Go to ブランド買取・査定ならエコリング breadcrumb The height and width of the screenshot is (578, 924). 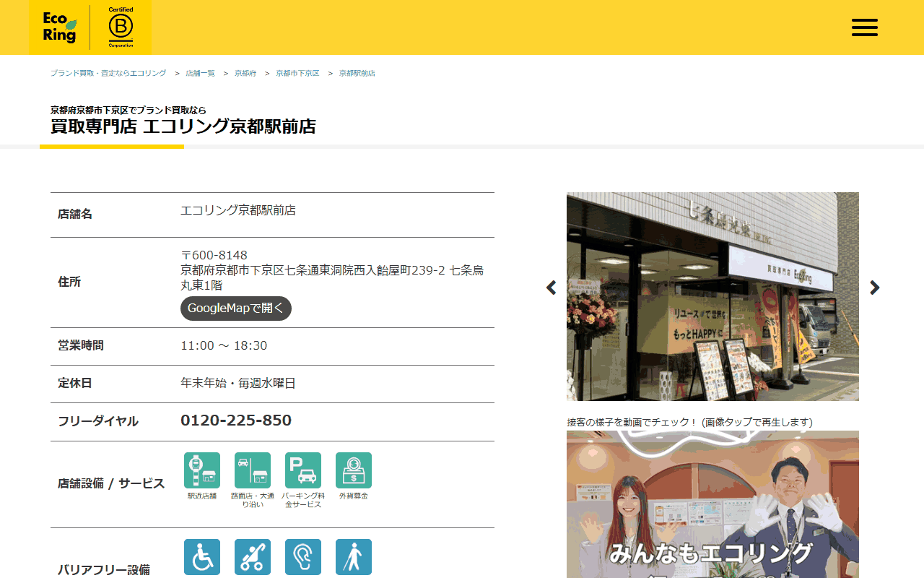(108, 74)
